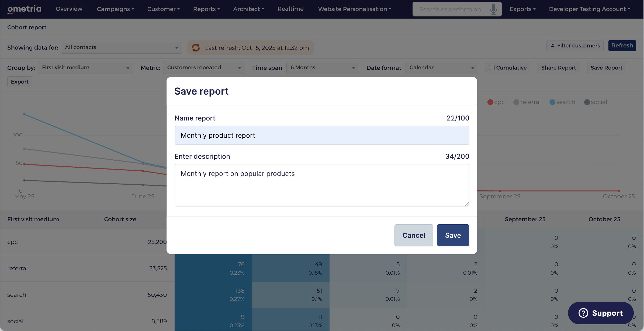Screen dimensions: 644x331
Task: Click Cancel in the Save report dialog
Action: (x=414, y=235)
